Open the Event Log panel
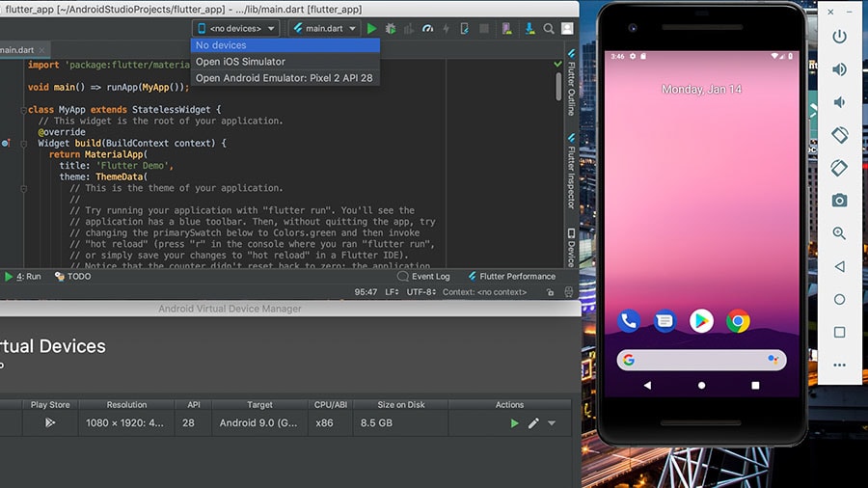The width and height of the screenshot is (868, 488). [424, 276]
